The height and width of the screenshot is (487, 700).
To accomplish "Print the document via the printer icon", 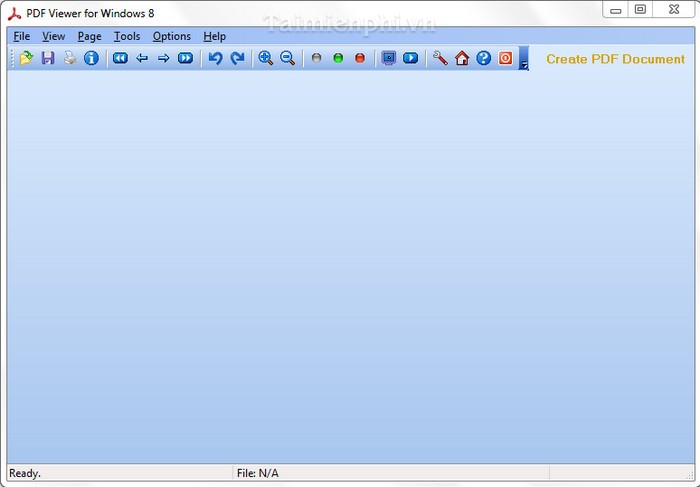I will (x=70, y=58).
